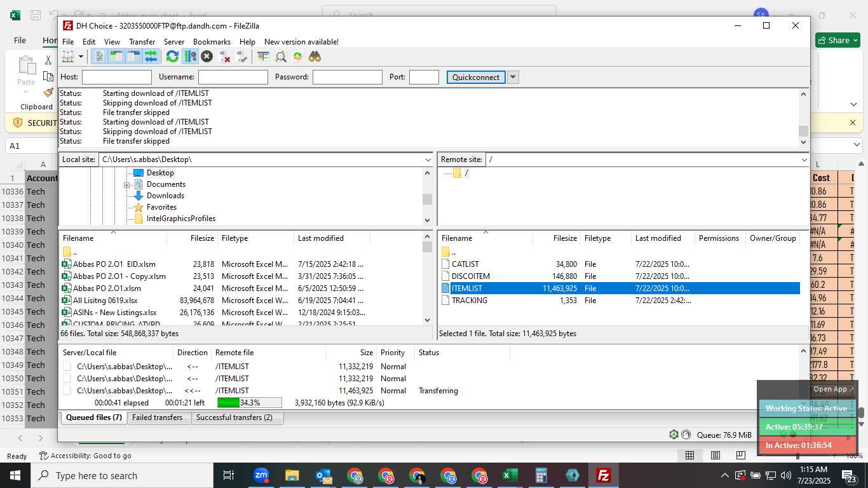This screenshot has width=868, height=488.
Task: Open Zoom from Windows taskbar
Action: pyautogui.click(x=261, y=475)
